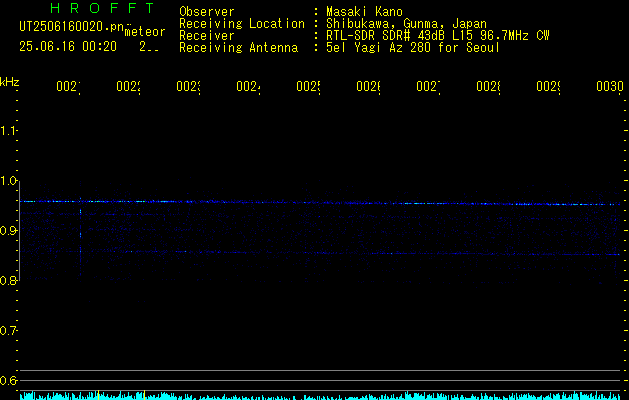Click the 1.0 kHz axis tick label
629x400 pixels.
[8, 181]
